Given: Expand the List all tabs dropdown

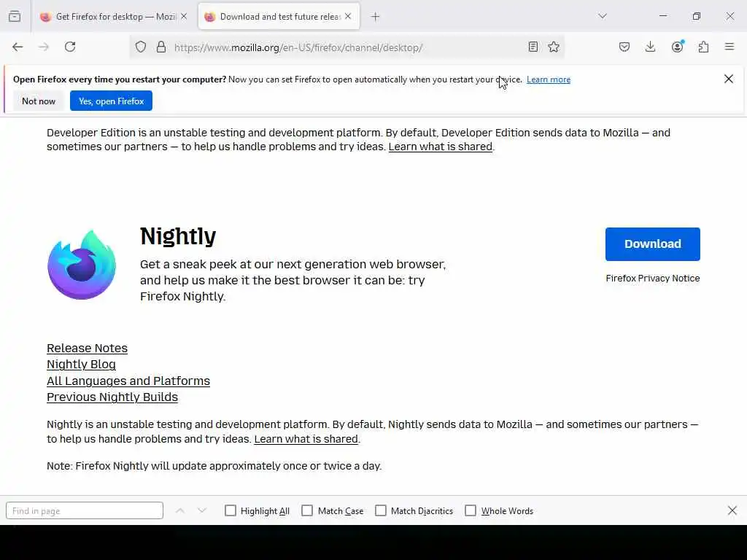Looking at the screenshot, I should pos(603,16).
